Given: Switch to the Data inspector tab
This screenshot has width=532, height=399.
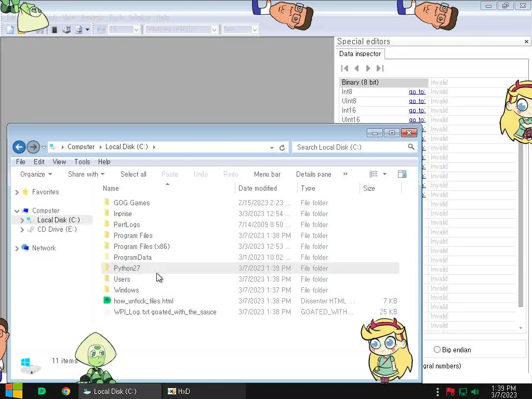Looking at the screenshot, I should (x=360, y=54).
